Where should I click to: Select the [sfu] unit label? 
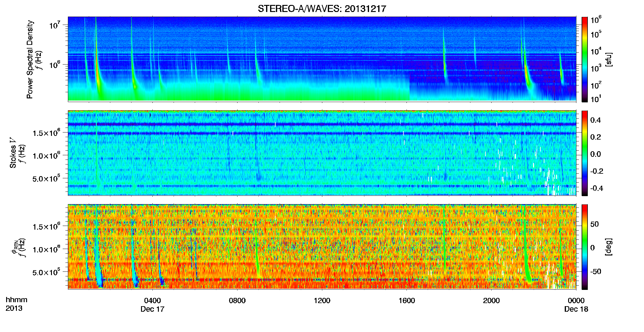[x=609, y=59]
